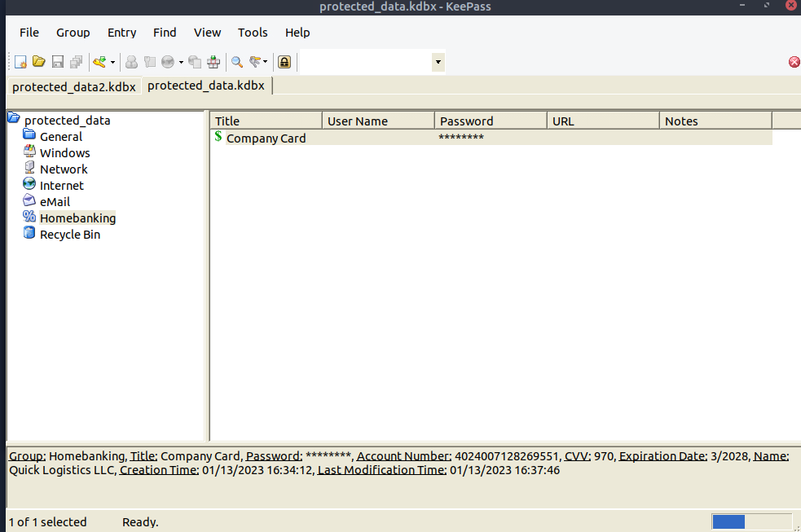The width and height of the screenshot is (801, 532).
Task: Open the Recycle Bin group
Action: (x=69, y=234)
